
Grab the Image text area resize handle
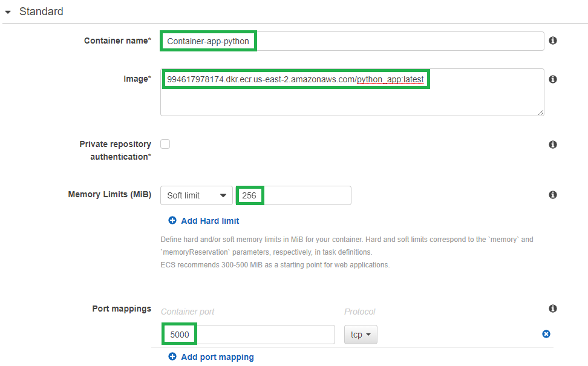tap(541, 113)
